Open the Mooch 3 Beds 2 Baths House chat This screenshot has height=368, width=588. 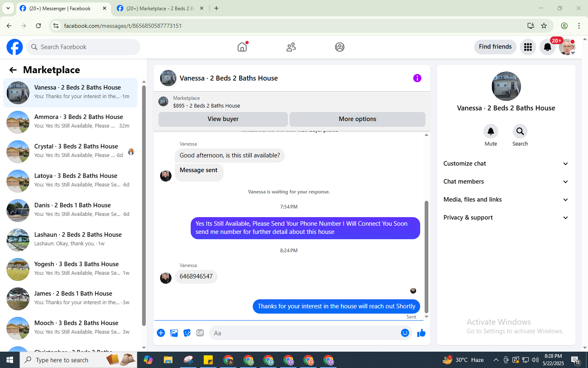[x=70, y=328]
